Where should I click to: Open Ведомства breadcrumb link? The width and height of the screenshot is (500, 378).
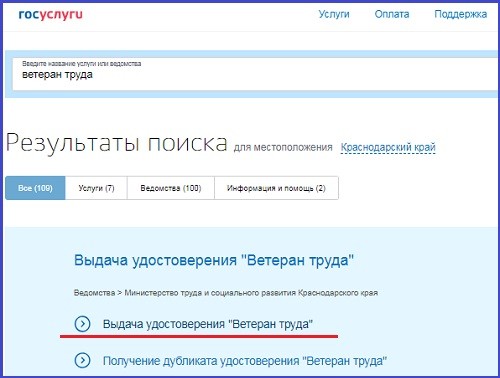click(x=94, y=293)
